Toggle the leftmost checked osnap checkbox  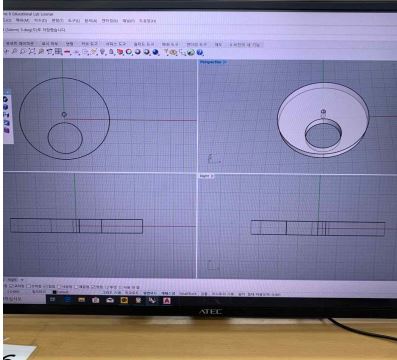point(11,286)
